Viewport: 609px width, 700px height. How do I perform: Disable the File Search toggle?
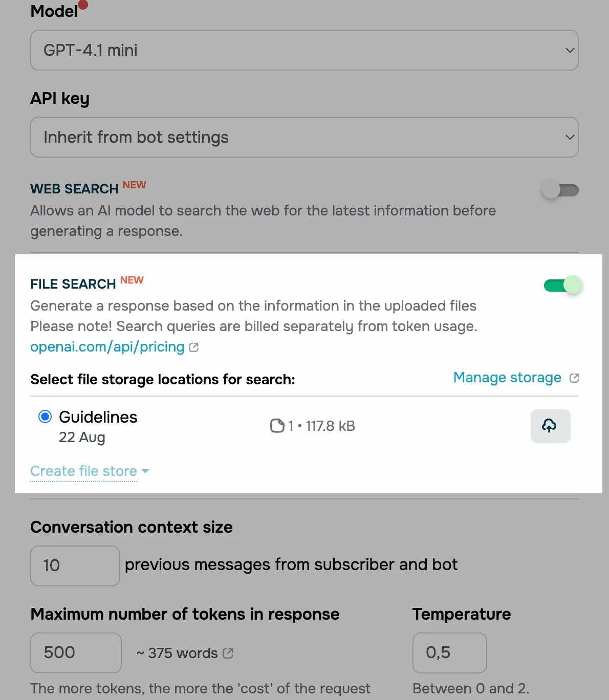point(562,285)
